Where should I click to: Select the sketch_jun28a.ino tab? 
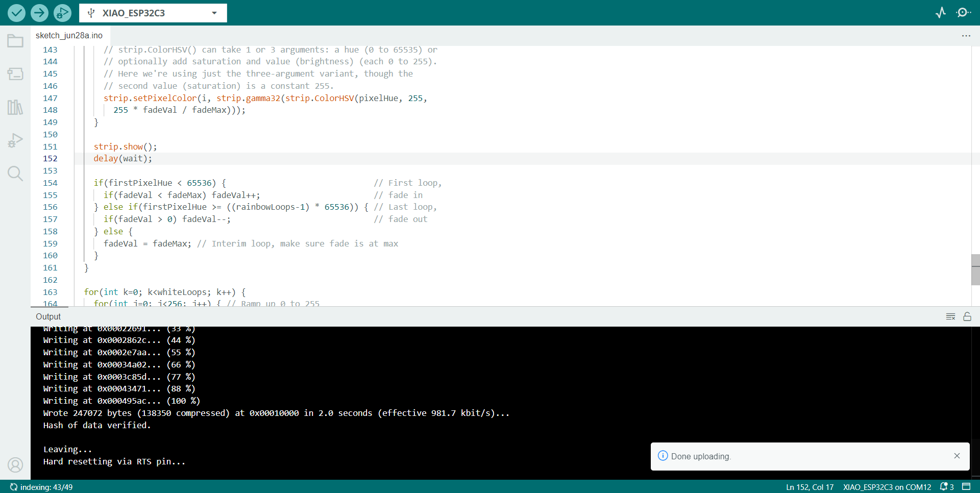pyautogui.click(x=69, y=35)
